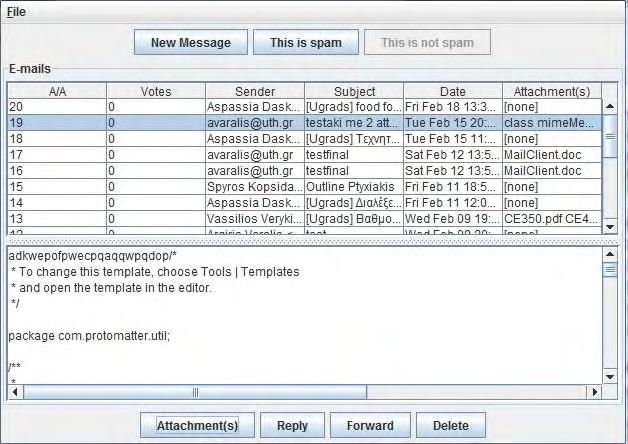Click the 'Sat Feb 12 13:5...' date in row 17
The height and width of the screenshot is (444, 628).
point(453,155)
